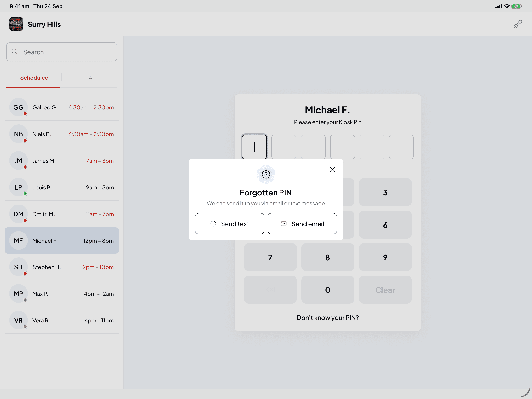The height and width of the screenshot is (399, 532).
Task: Close the Forgotten PIN dialog
Action: tap(332, 170)
